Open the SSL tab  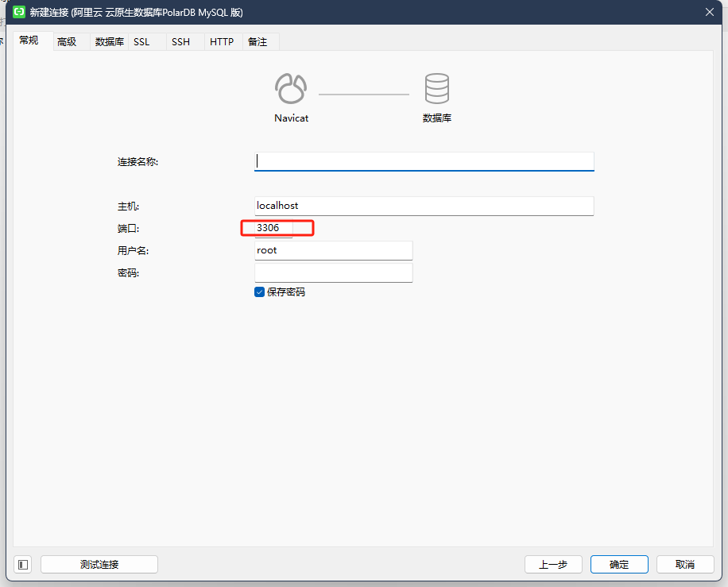(141, 41)
